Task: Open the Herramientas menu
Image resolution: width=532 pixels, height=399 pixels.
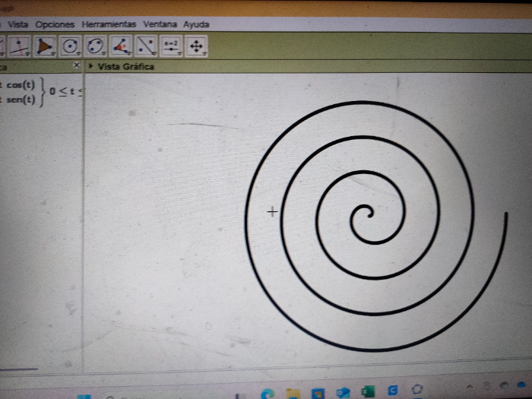Action: [x=109, y=24]
